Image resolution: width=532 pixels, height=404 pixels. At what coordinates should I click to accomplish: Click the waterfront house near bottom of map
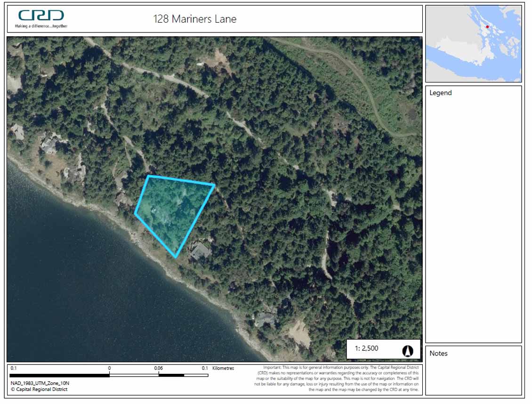(265, 319)
